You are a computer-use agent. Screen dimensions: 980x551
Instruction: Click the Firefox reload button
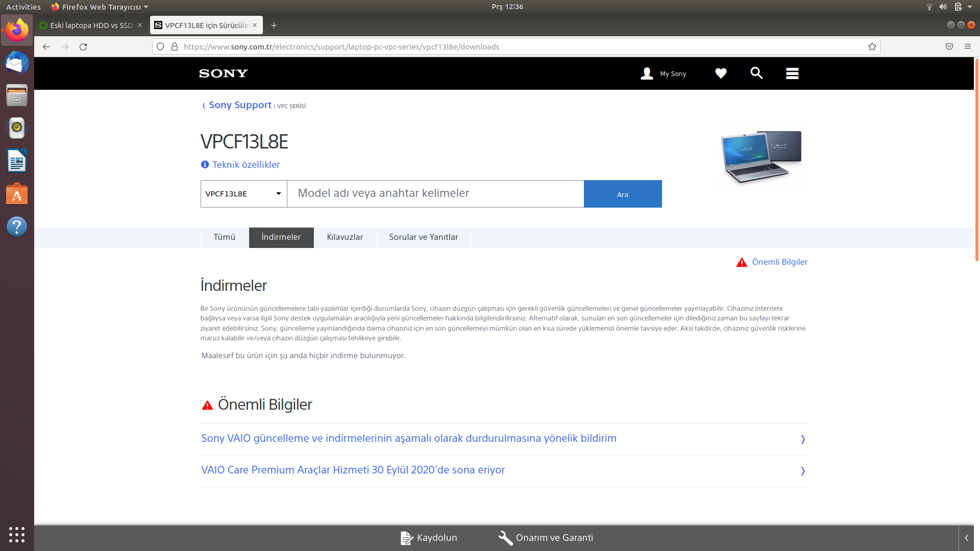[83, 46]
